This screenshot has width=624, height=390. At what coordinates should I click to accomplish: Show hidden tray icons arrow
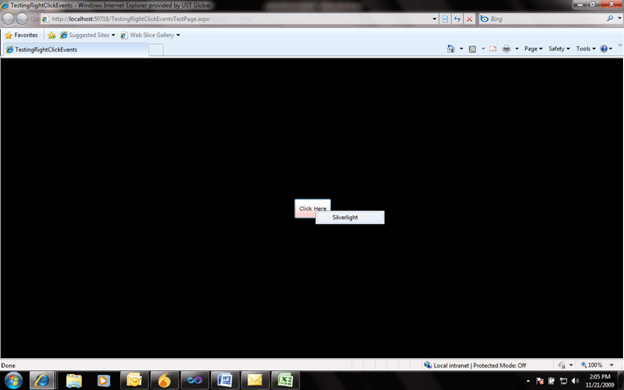[528, 381]
